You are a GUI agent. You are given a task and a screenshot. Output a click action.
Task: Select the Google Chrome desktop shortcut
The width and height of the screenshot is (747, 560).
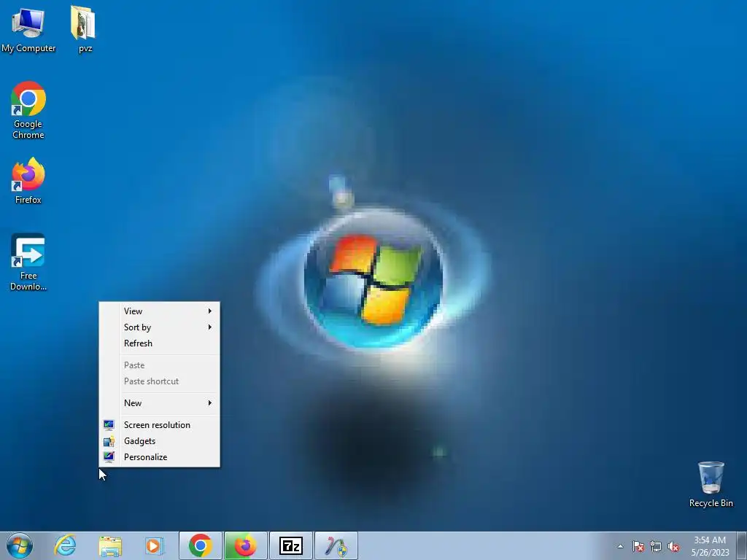[x=28, y=110]
